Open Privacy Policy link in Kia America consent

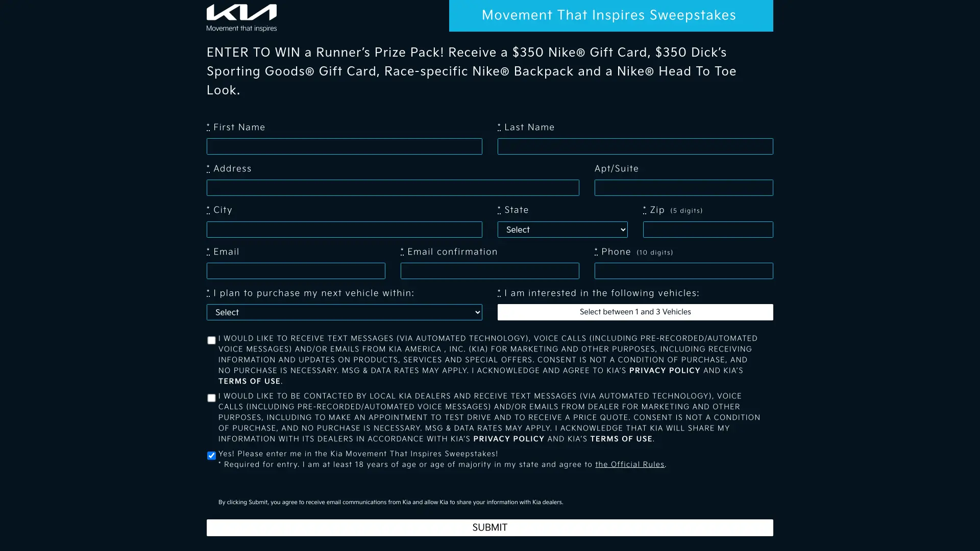(x=665, y=371)
